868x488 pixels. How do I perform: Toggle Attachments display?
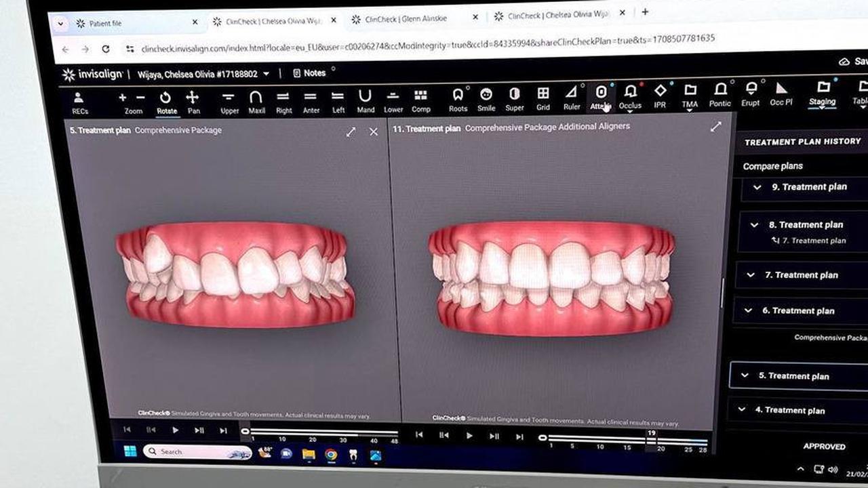point(601,98)
